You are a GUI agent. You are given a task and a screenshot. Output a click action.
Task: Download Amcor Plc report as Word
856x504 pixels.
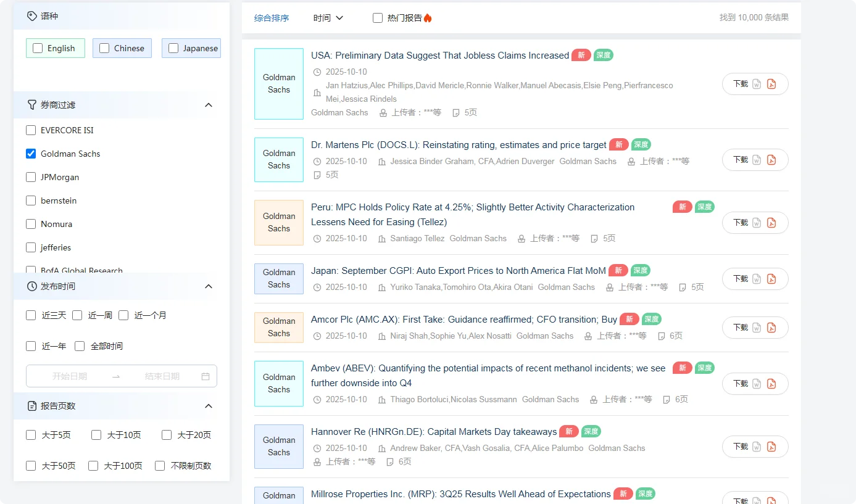(x=757, y=328)
